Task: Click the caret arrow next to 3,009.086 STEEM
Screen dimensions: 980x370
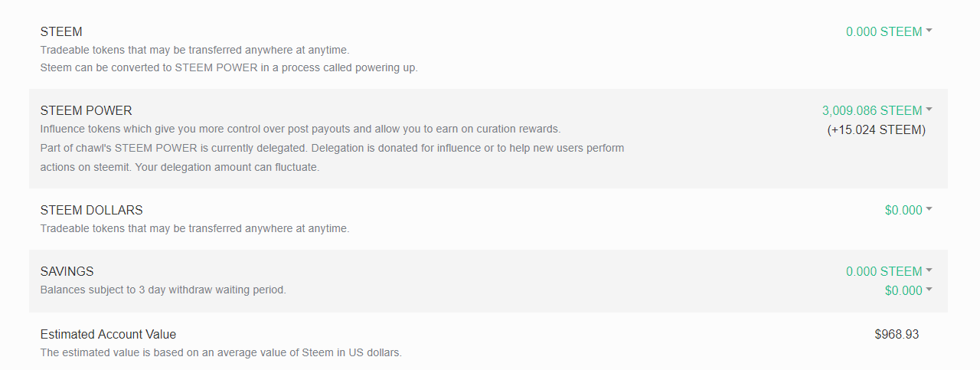Action: point(929,110)
